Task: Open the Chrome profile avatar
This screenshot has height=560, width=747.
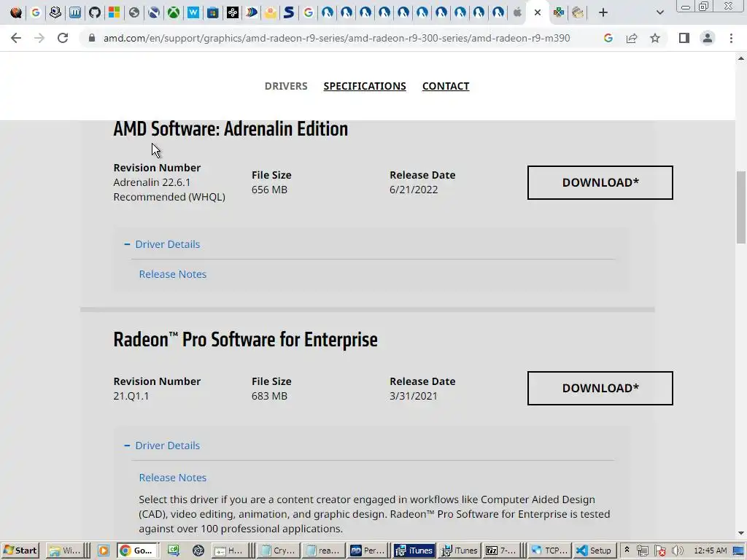Action: [708, 38]
